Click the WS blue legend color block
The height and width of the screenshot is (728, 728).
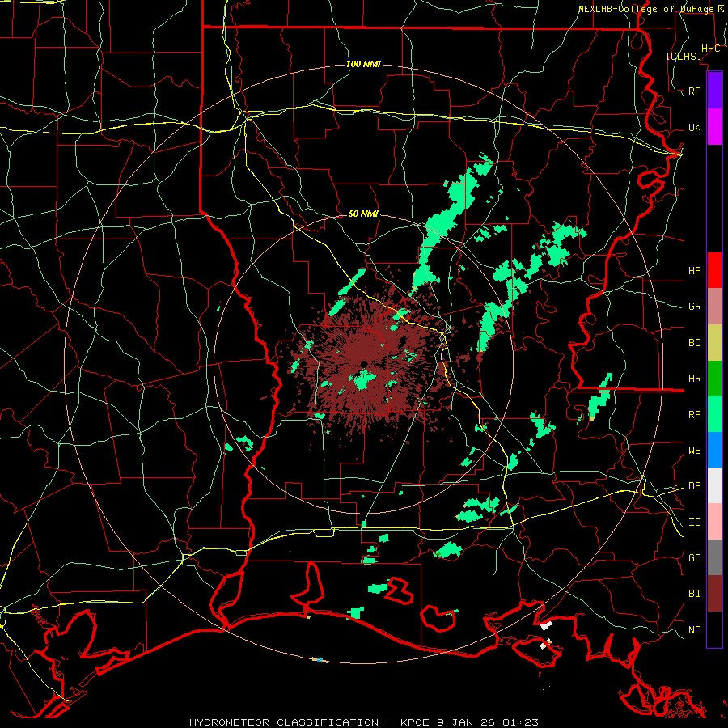[714, 450]
